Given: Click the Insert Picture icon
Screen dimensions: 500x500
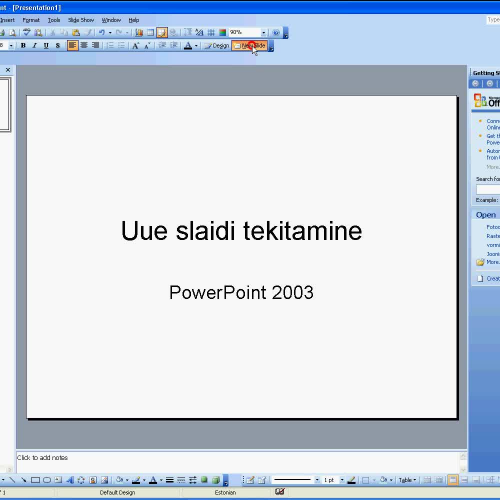Looking at the screenshot, I should coord(105,480).
